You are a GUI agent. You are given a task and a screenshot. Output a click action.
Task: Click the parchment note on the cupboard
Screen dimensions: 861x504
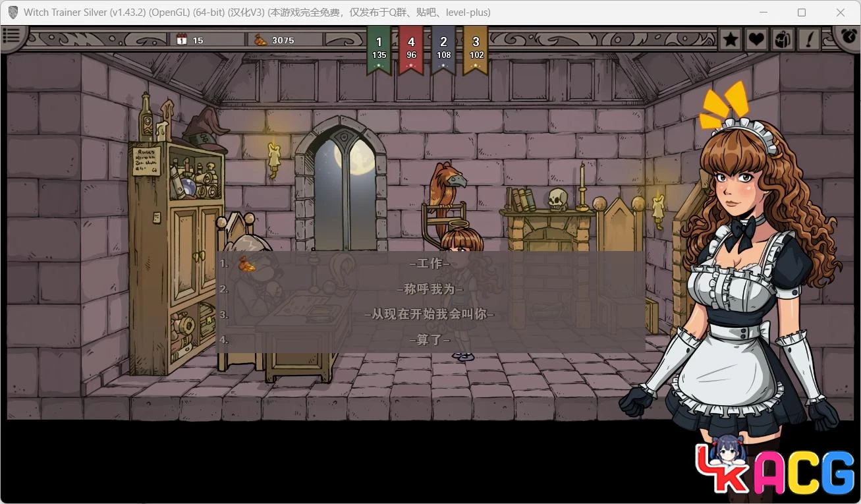pyautogui.click(x=146, y=161)
